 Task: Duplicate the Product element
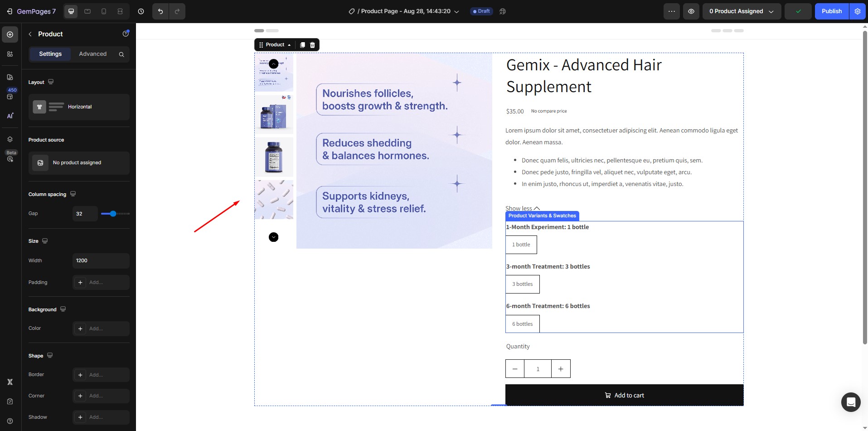coord(302,45)
